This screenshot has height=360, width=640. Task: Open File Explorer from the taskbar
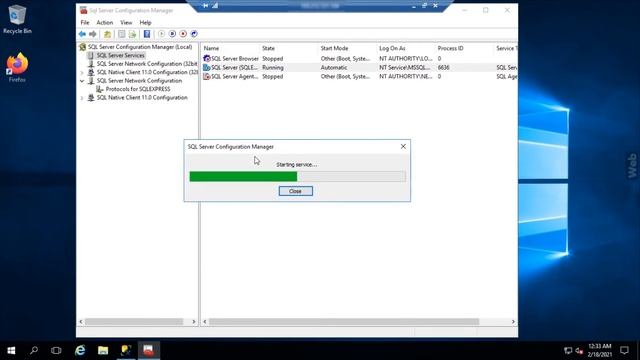click(x=103, y=350)
